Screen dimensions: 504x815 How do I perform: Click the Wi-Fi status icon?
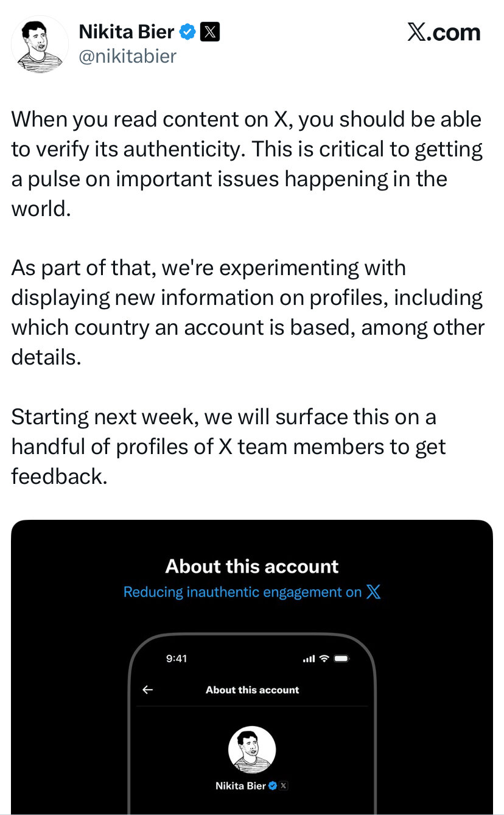(324, 659)
